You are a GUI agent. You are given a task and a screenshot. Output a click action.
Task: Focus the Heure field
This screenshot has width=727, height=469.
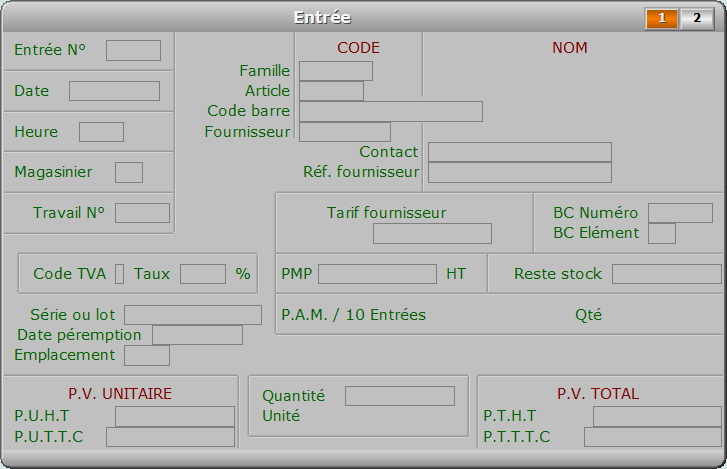point(102,132)
